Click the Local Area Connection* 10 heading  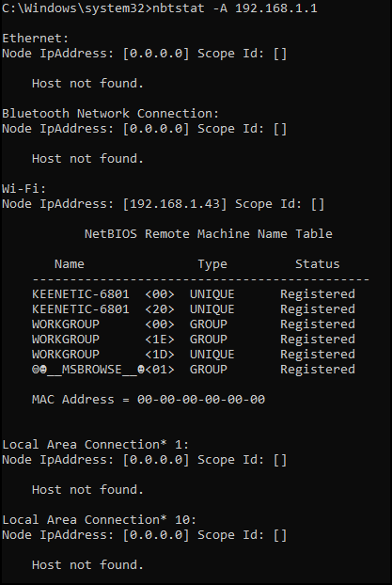pos(100,520)
